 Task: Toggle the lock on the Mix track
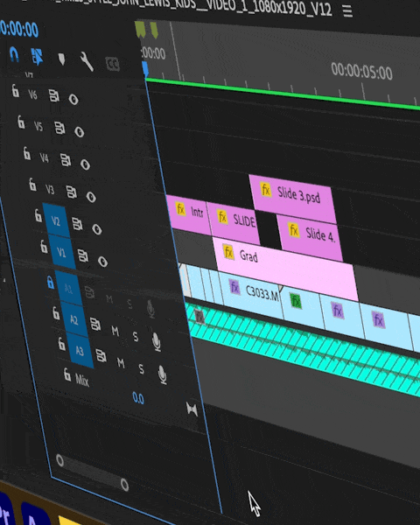[67, 374]
